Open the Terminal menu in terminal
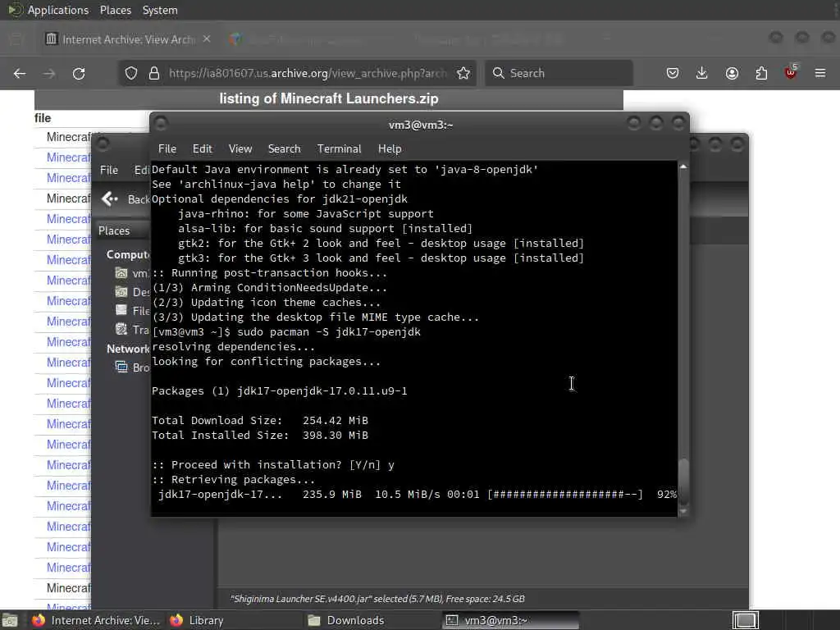 point(339,149)
